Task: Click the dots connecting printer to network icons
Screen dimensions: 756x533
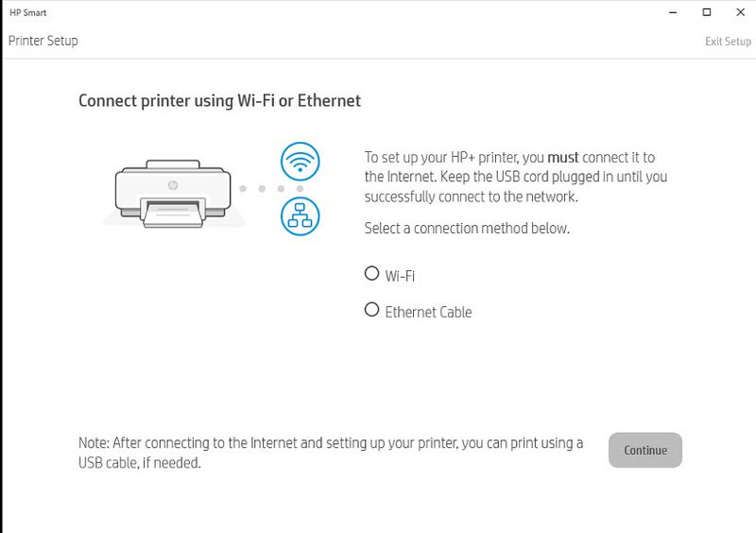Action: point(261,189)
